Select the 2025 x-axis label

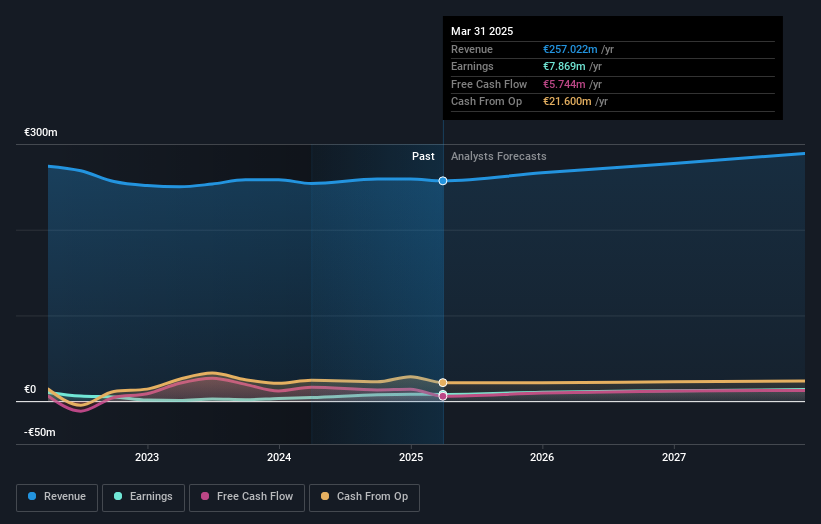pyautogui.click(x=411, y=457)
